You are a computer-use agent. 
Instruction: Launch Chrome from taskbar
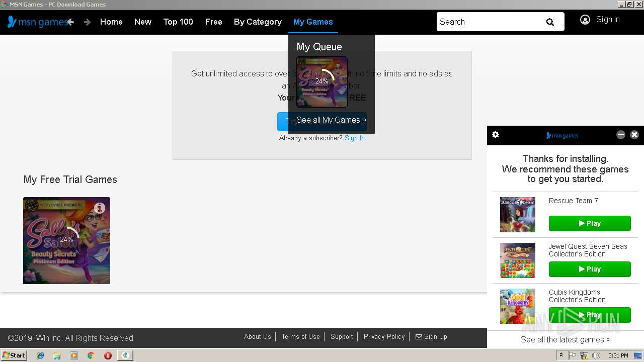tap(91, 355)
